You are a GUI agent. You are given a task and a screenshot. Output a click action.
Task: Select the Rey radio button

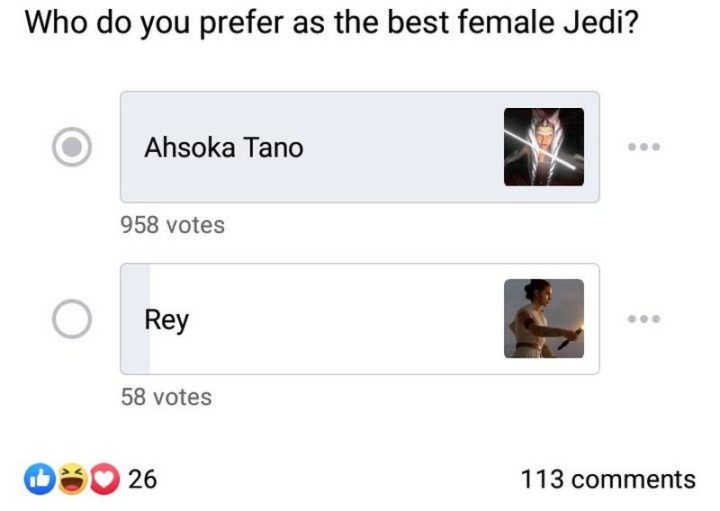pyautogui.click(x=72, y=319)
